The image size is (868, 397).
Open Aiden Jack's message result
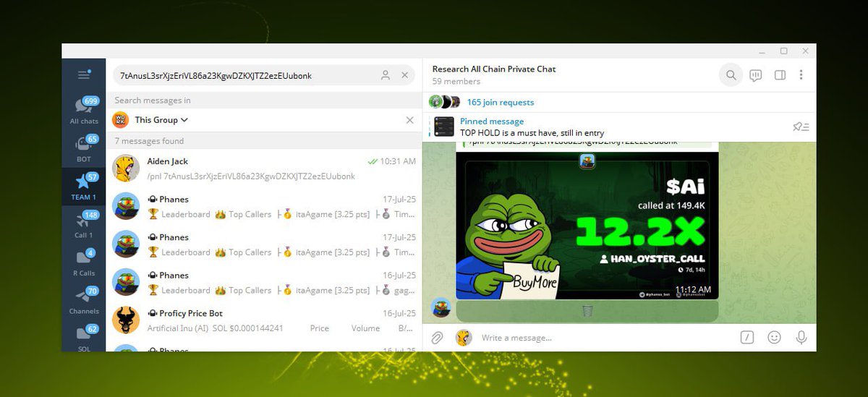(264, 168)
